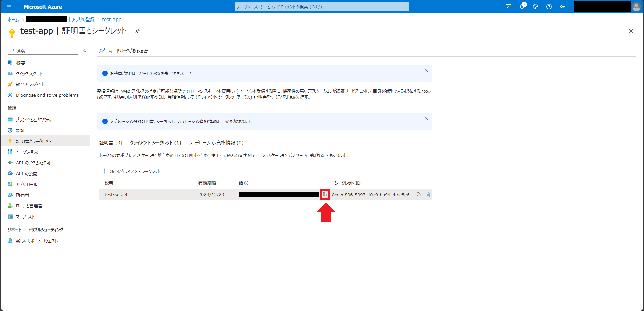Screen dimensions: 644x311
Task: Delete the test-secret entry
Action: pyautogui.click(x=427, y=194)
